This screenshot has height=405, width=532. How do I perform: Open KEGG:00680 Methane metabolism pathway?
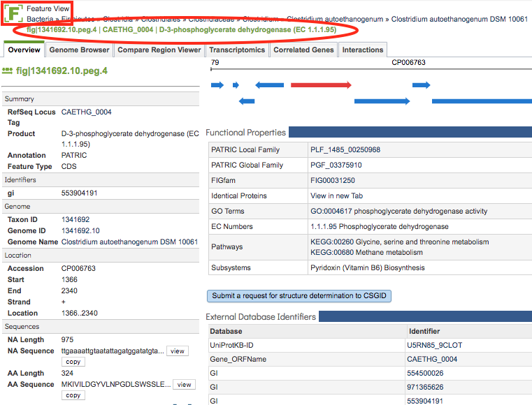point(366,252)
